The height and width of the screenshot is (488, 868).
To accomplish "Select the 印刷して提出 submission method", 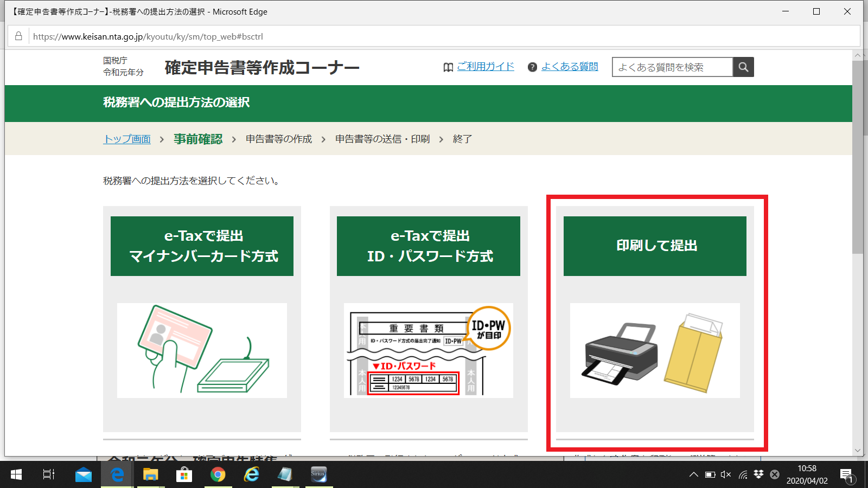I will tap(655, 246).
